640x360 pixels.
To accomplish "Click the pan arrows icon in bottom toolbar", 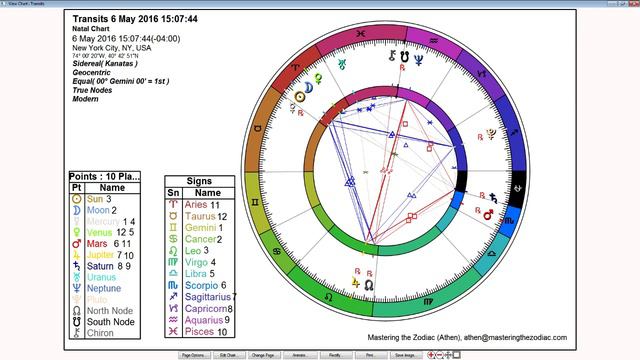I will coord(449,355).
